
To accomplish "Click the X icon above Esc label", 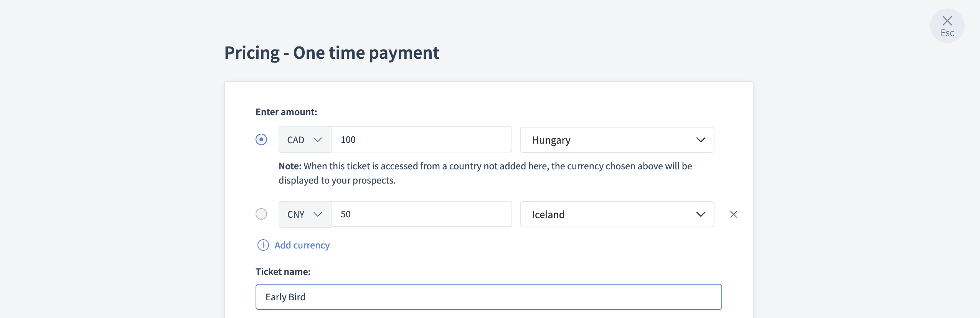I will click(947, 21).
